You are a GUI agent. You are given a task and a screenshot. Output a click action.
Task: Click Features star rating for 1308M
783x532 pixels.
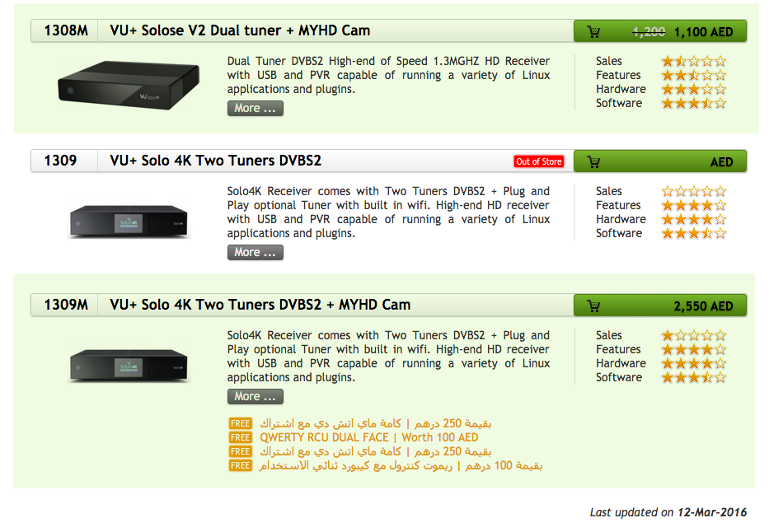click(694, 76)
